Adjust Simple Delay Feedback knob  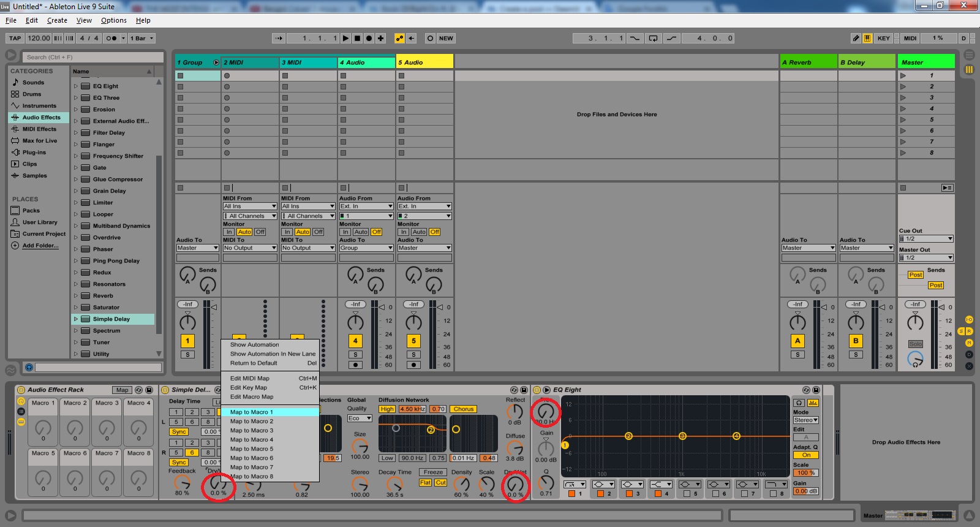(182, 483)
